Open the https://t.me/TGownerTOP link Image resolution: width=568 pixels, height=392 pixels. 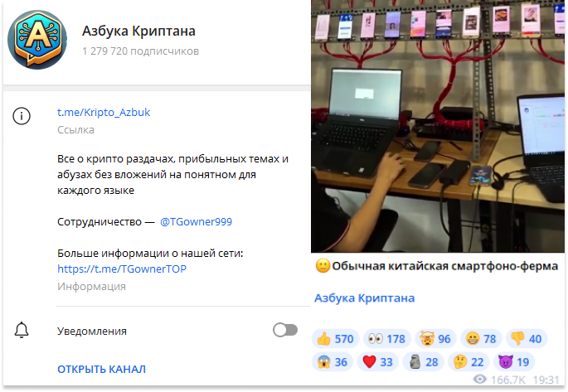click(122, 269)
